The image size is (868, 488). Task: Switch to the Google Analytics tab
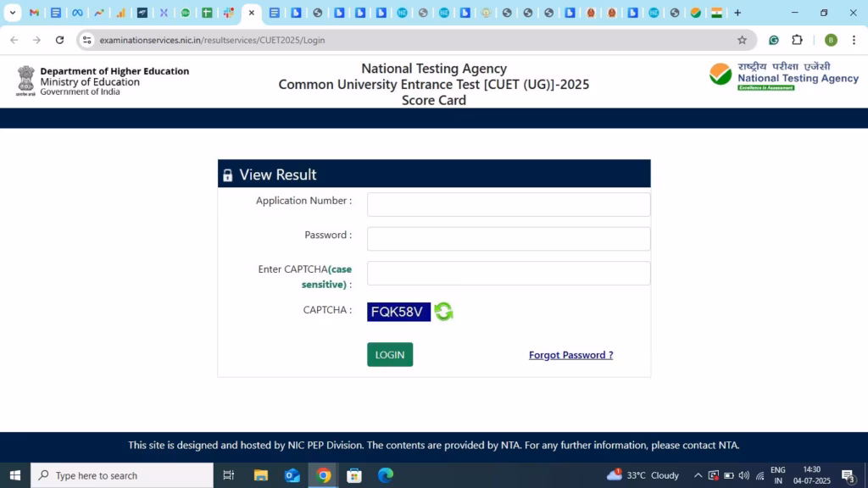120,13
